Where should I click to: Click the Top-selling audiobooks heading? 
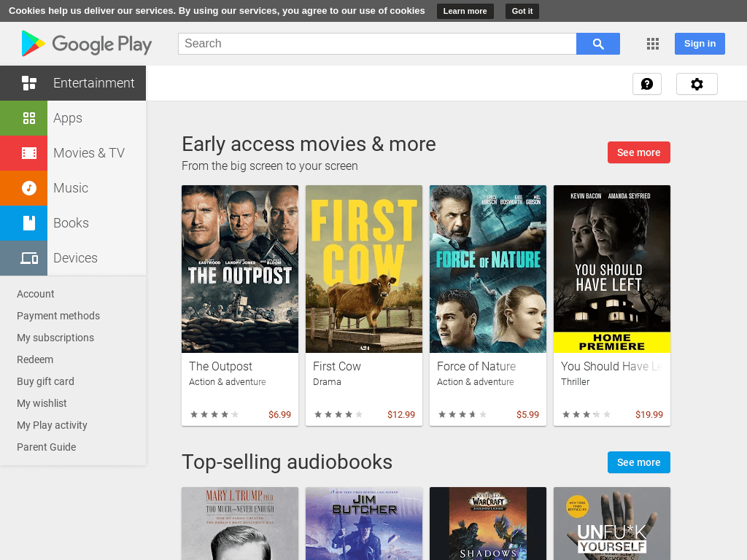[287, 462]
